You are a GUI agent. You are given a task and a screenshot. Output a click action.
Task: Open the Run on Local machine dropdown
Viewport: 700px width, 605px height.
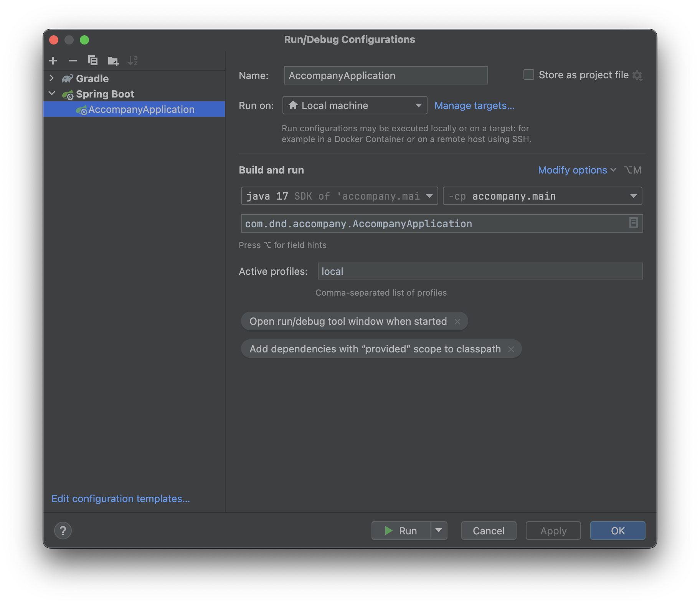pos(355,105)
